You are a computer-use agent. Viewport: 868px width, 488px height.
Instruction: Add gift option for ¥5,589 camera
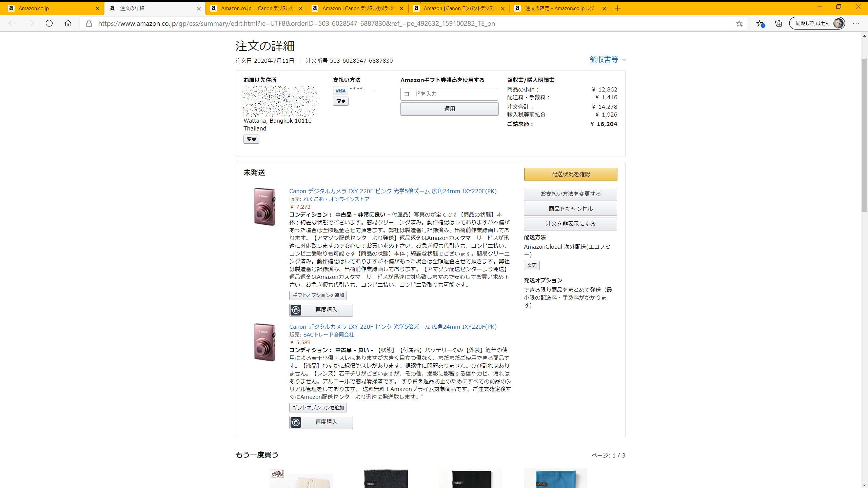[x=318, y=408]
